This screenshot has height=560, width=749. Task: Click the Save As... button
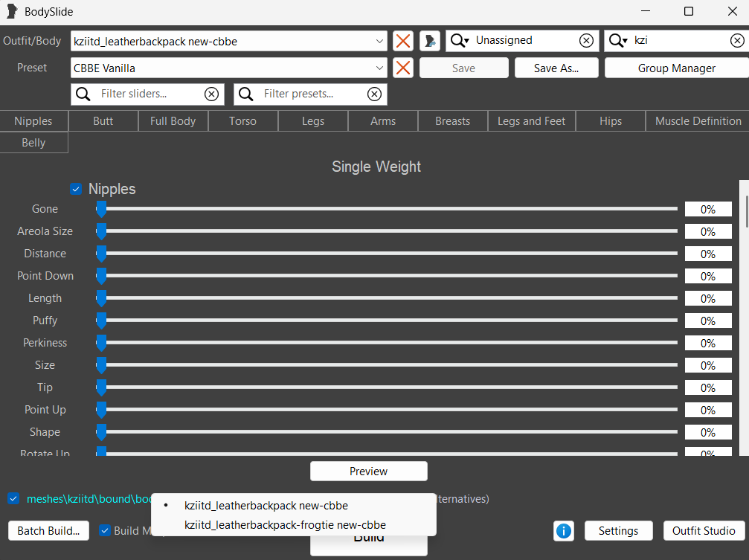coord(556,68)
